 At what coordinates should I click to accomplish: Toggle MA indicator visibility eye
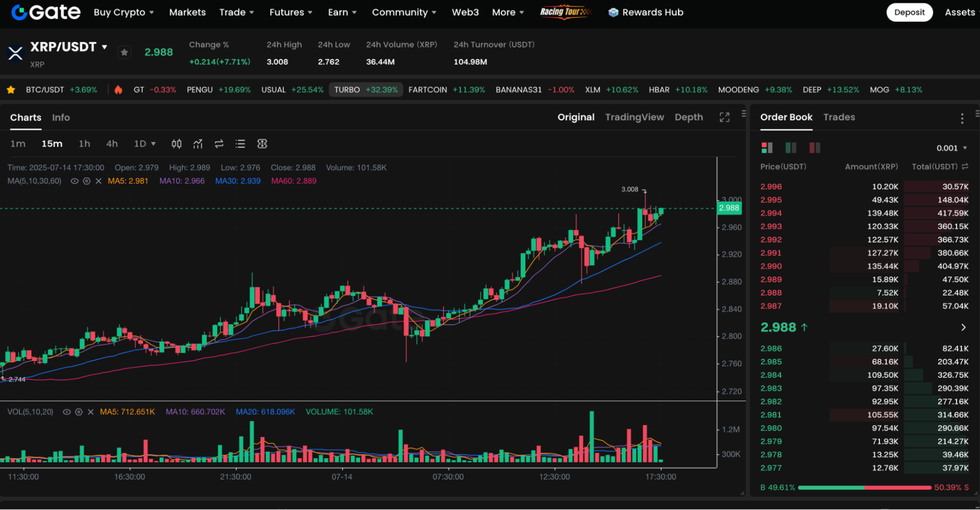pyautogui.click(x=75, y=181)
